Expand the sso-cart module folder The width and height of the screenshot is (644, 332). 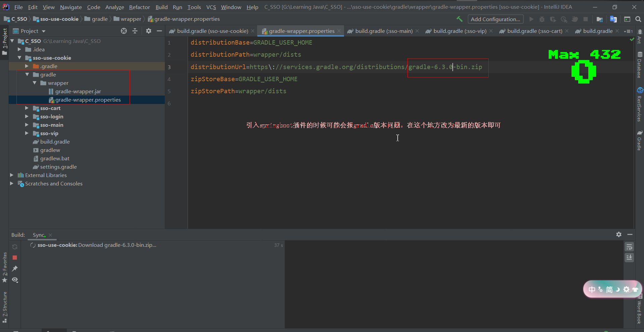(x=27, y=108)
